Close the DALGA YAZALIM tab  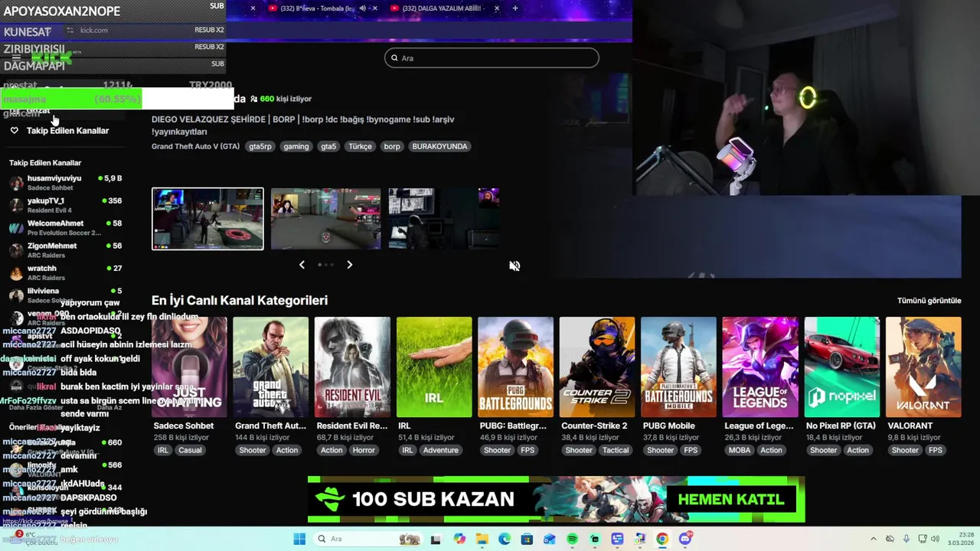coord(497,8)
